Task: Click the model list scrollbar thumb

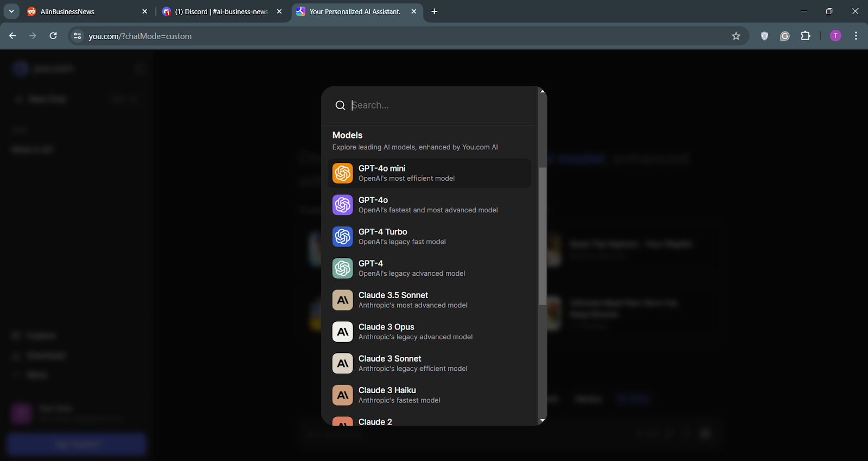Action: click(542, 236)
